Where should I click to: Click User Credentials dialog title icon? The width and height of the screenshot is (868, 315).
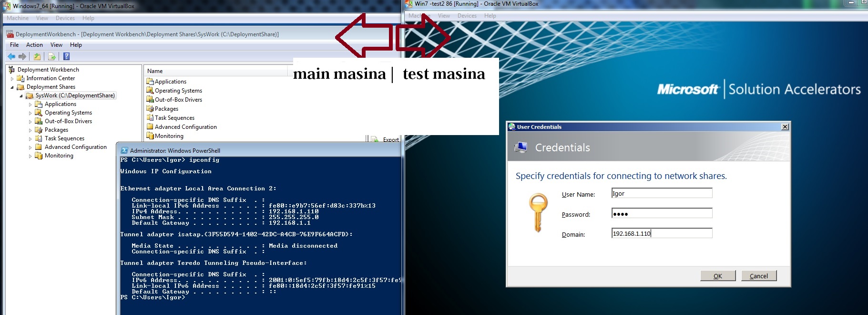coord(512,127)
